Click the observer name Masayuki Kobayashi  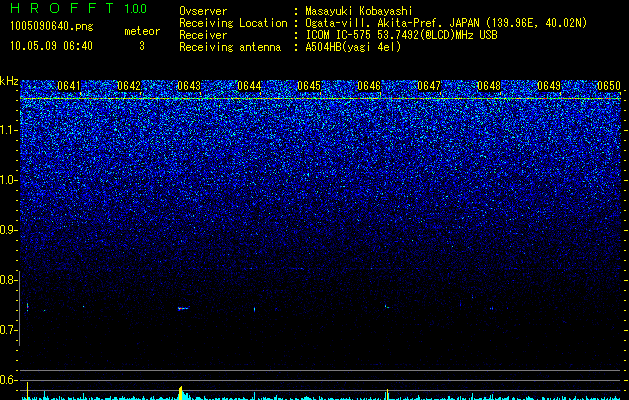pos(359,11)
